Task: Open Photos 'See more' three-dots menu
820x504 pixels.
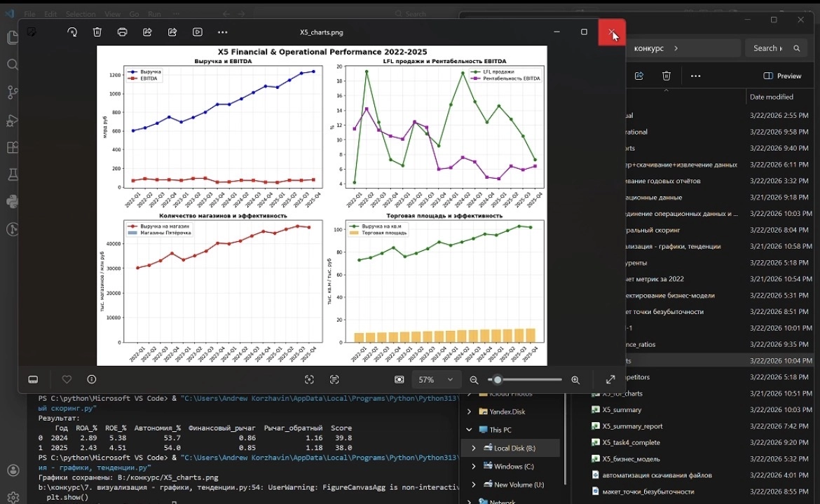Action: [223, 32]
